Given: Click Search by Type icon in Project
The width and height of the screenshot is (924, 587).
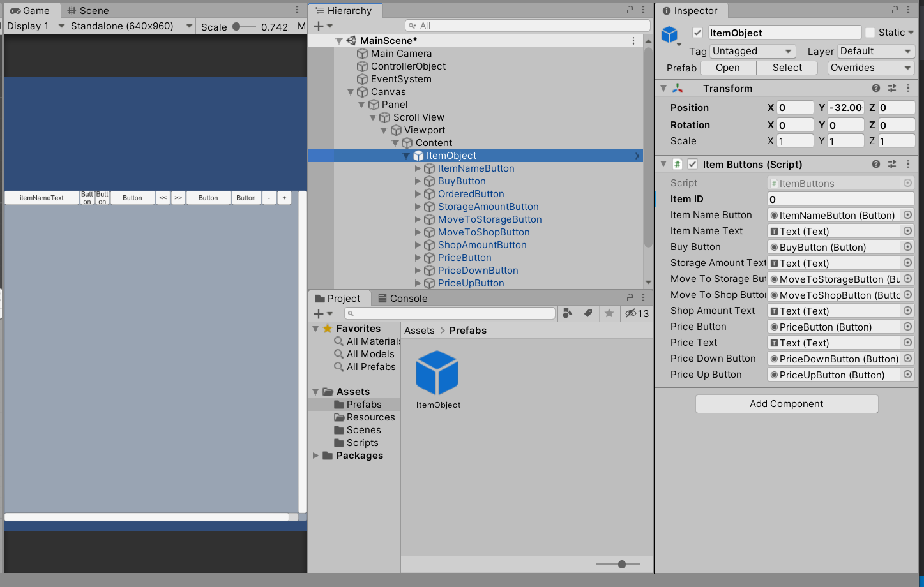Looking at the screenshot, I should (566, 313).
